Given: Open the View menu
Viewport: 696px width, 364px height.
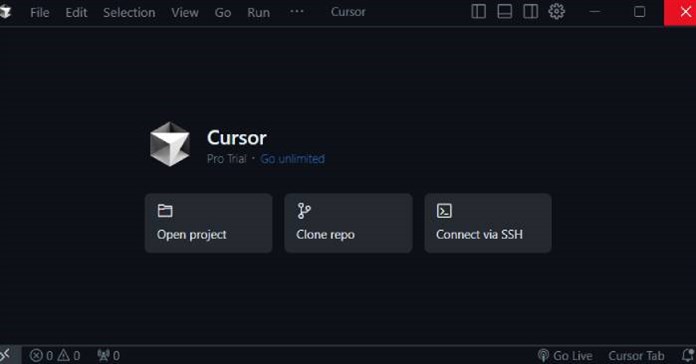Looking at the screenshot, I should click(x=185, y=12).
